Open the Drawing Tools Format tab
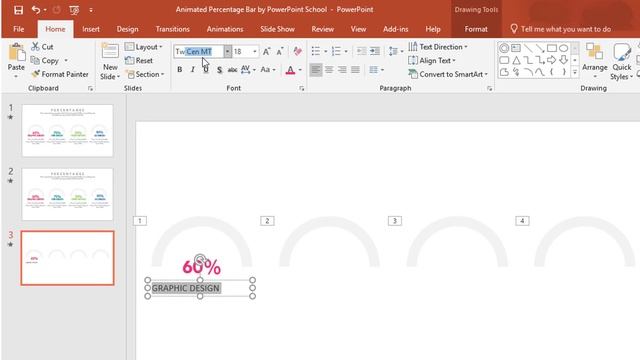 pyautogui.click(x=476, y=29)
